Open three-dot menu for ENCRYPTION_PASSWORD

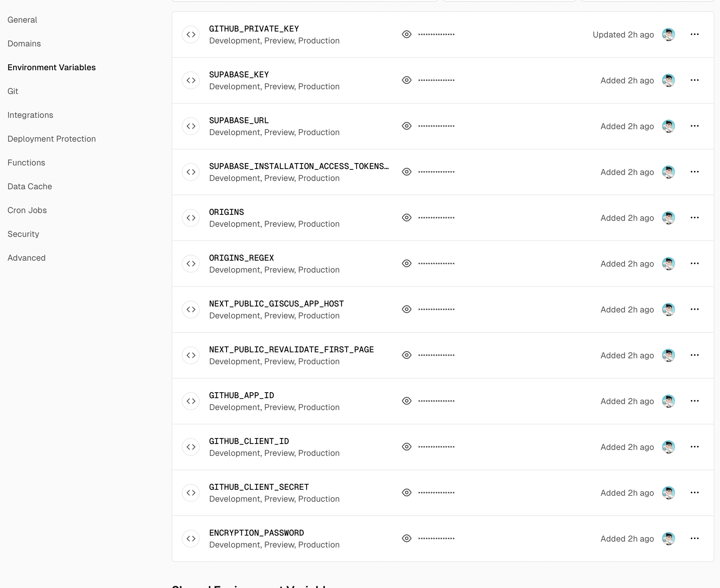tap(694, 539)
